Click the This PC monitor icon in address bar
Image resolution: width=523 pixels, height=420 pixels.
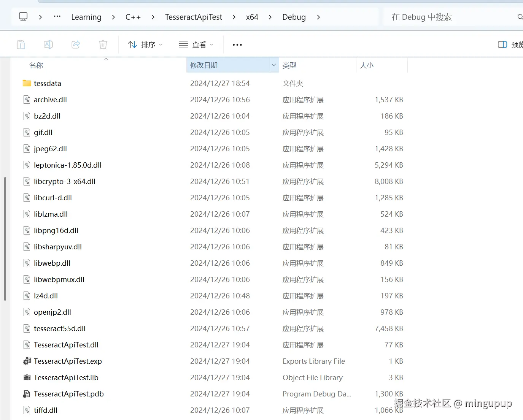tap(23, 17)
